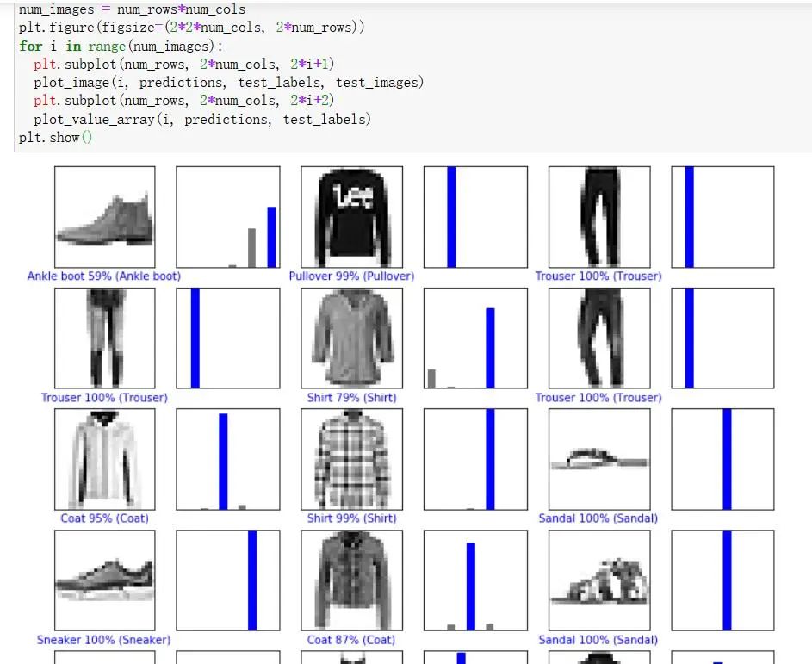The height and width of the screenshot is (664, 812).
Task: Click the 'Ankle boot 59% (Ankle boot)' label
Action: click(x=104, y=276)
